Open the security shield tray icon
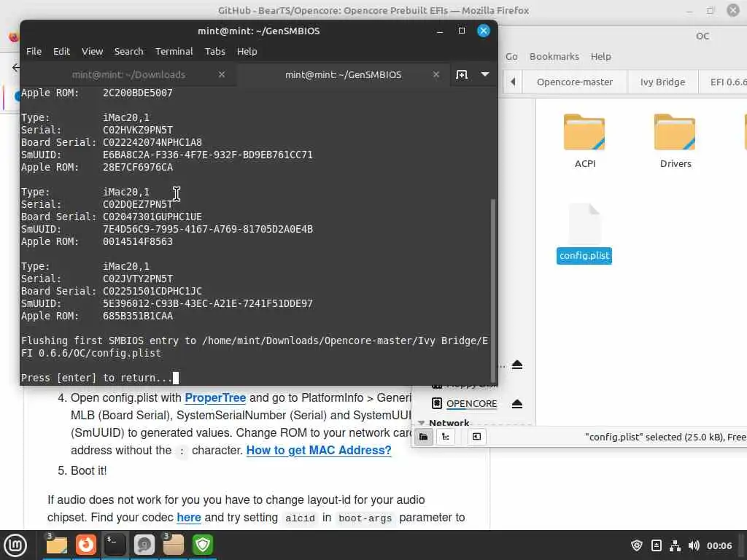The height and width of the screenshot is (560, 747). pyautogui.click(x=636, y=545)
